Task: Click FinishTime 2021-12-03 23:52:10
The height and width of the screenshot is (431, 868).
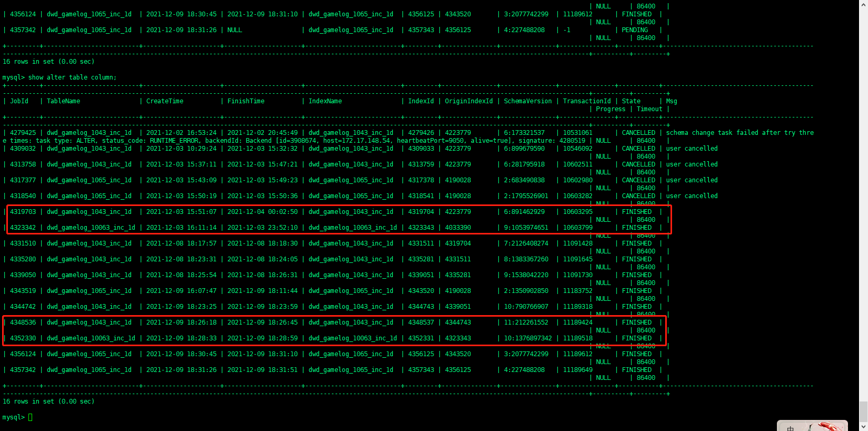Action: [x=262, y=228]
